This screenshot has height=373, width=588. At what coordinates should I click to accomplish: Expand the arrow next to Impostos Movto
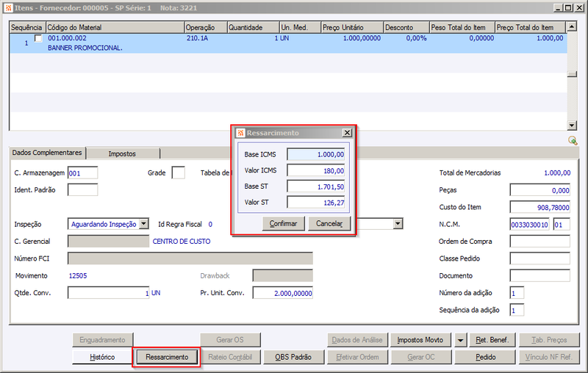pyautogui.click(x=460, y=340)
